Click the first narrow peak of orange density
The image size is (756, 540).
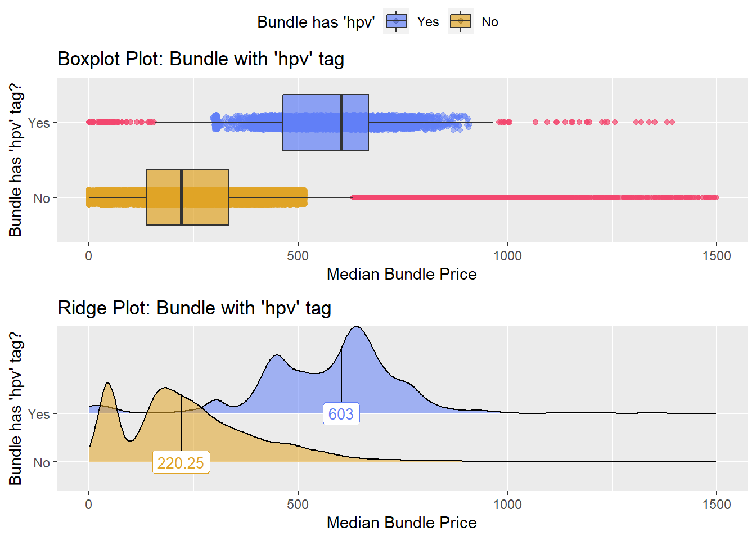pos(107,385)
